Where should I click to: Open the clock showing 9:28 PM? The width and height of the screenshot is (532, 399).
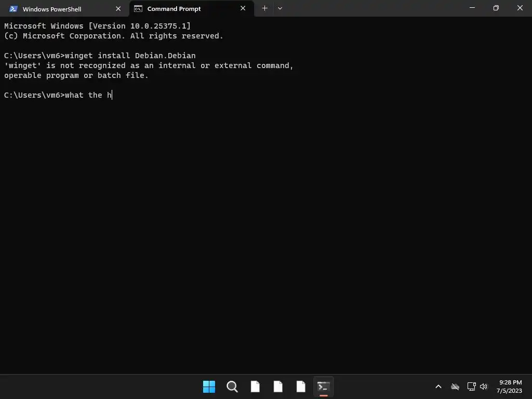pyautogui.click(x=509, y=387)
